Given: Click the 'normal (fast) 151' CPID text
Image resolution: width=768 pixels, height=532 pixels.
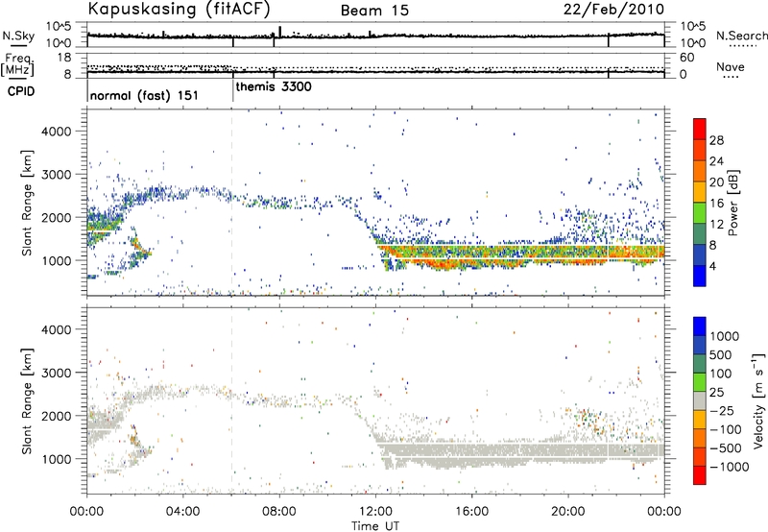Looking at the screenshot, I should (x=144, y=95).
